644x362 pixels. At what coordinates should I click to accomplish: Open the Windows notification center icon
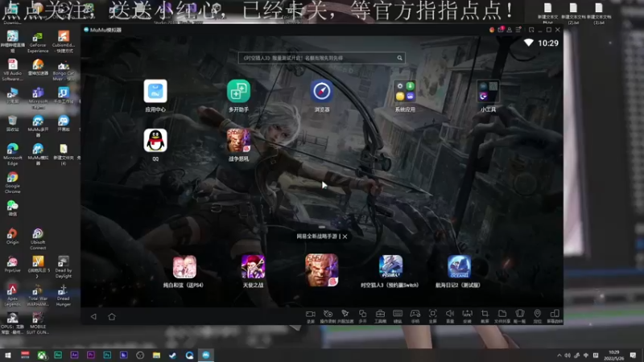point(633,355)
